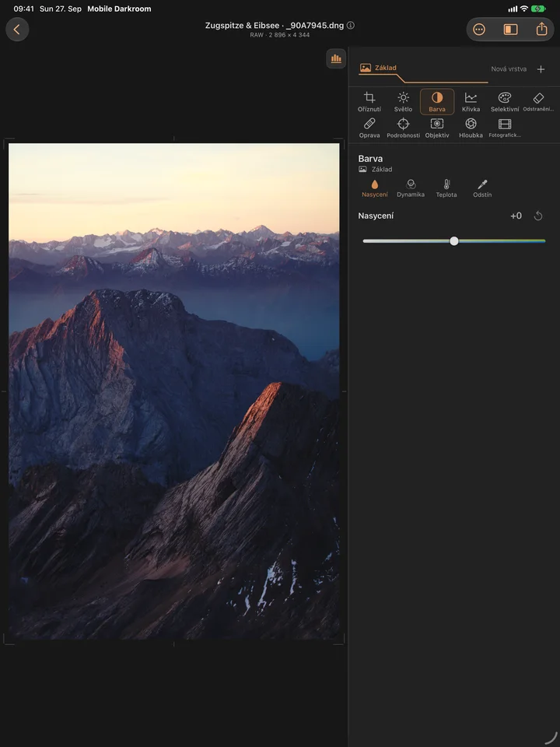The image size is (560, 747).
Task: Open the Fotografický film presets tool
Action: tap(504, 128)
